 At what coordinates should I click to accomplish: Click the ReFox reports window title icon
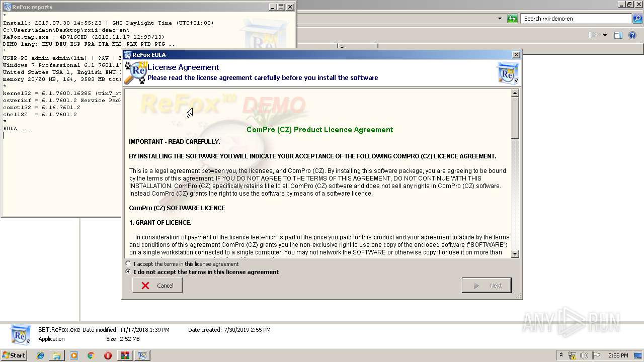click(x=7, y=7)
